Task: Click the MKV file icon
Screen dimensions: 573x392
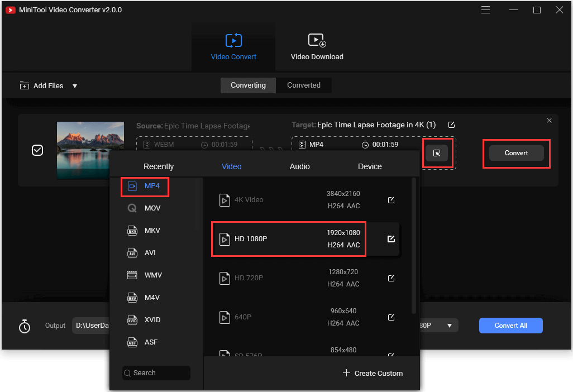Action: point(132,231)
